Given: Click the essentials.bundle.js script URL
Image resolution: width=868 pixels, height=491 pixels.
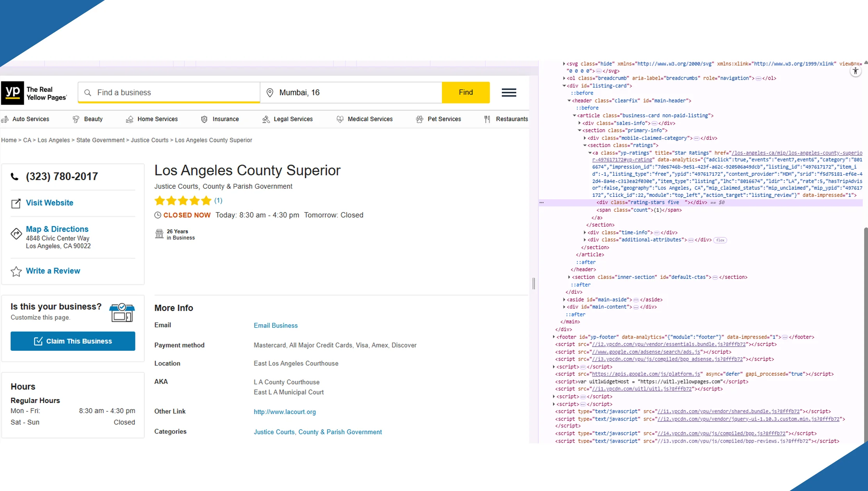Looking at the screenshot, I should click(669, 345).
